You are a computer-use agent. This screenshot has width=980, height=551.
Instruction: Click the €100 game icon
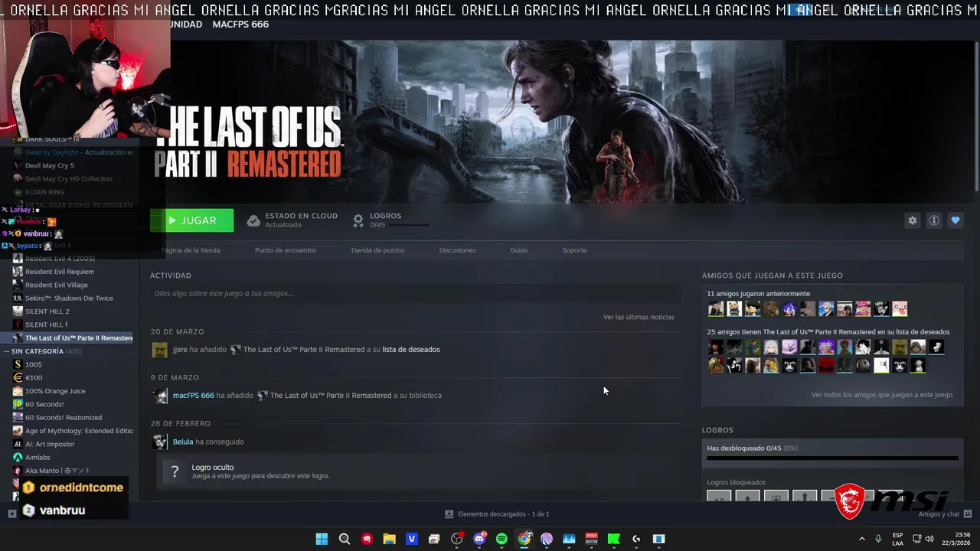coord(18,378)
